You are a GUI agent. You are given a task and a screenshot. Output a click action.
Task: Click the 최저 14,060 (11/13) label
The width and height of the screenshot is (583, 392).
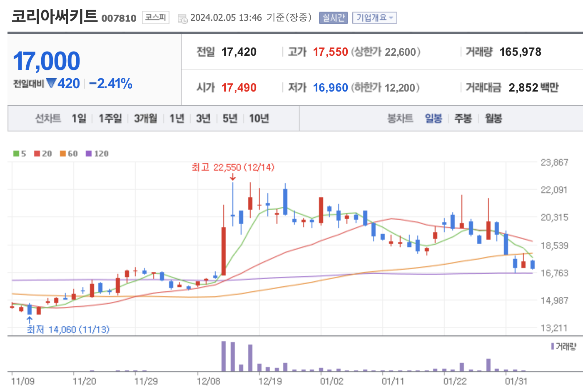tap(68, 330)
